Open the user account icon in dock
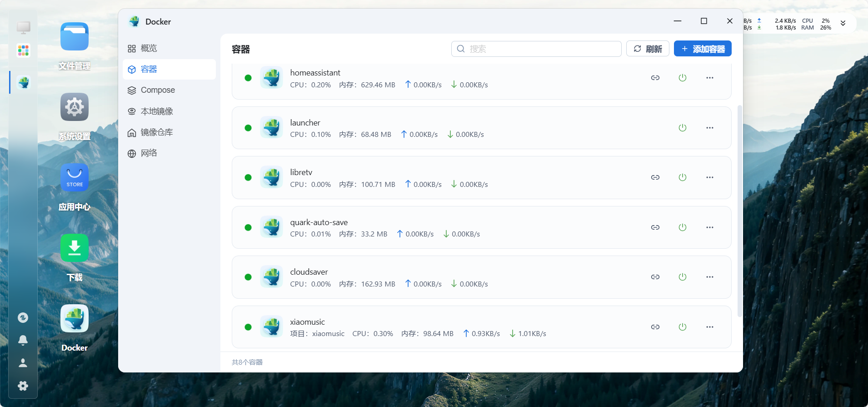Viewport: 868px width, 407px height. pos(23,363)
